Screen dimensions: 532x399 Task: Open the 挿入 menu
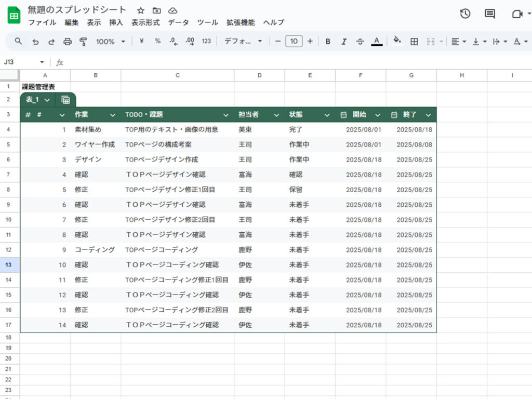(116, 22)
